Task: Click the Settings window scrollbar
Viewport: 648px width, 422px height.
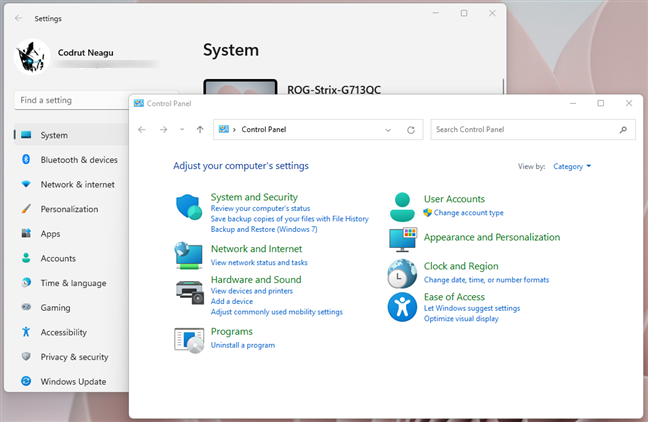Action: pyautogui.click(x=503, y=86)
